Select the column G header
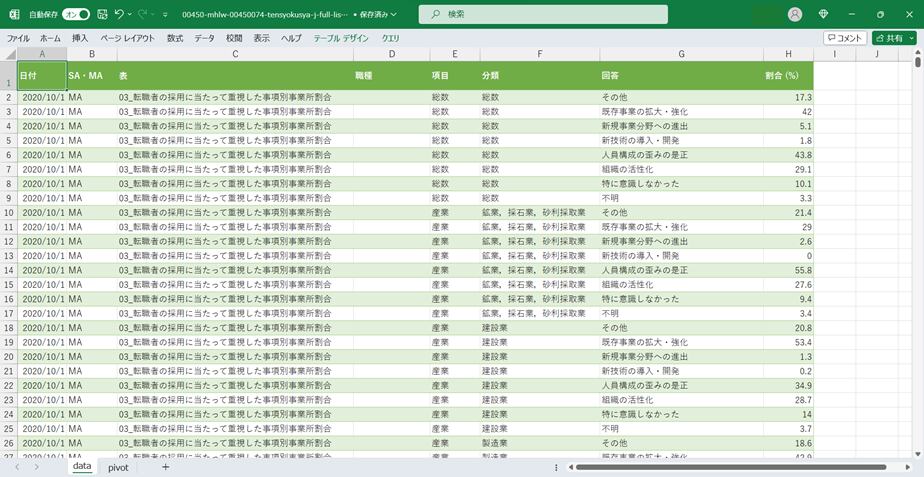Viewport: 924px width, 477px height. coord(680,54)
